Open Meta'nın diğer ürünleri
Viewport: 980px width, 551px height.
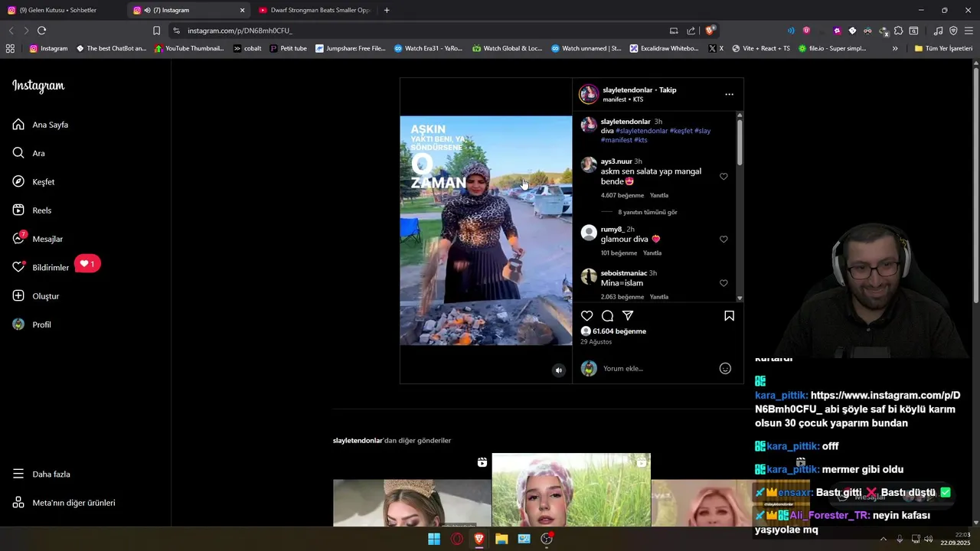click(x=64, y=503)
